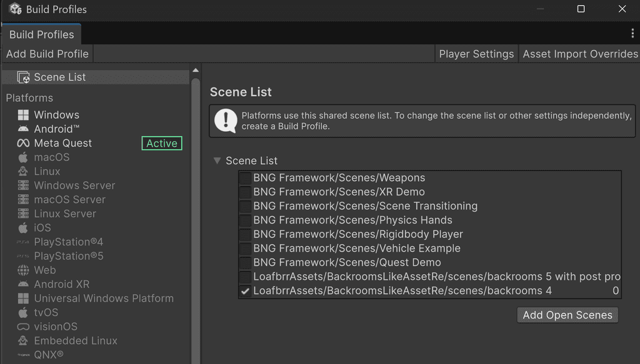Viewport: 640px width, 364px height.
Task: Select the Android platform label
Action: pyautogui.click(x=57, y=129)
